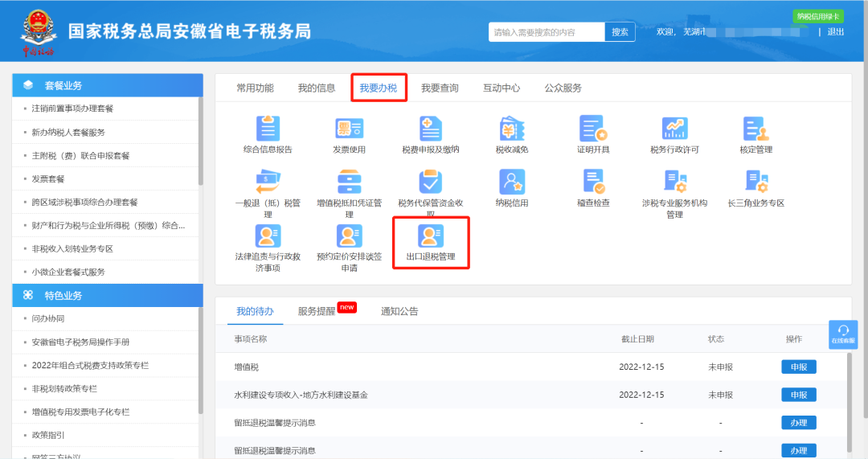Click 水利建设专项收入-地方水利建设基金 item name
868x459 pixels.
pyautogui.click(x=301, y=395)
